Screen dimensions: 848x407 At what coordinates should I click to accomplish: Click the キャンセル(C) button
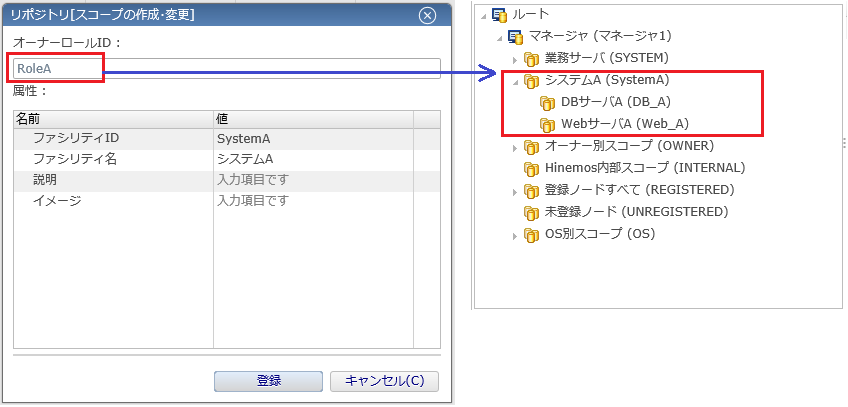384,381
